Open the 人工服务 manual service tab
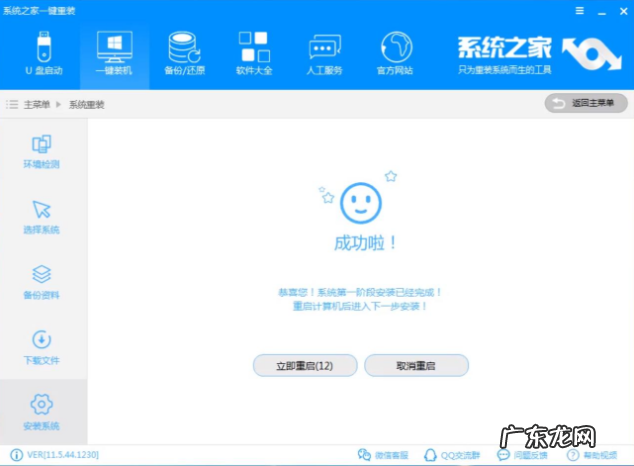The height and width of the screenshot is (466, 634). (x=324, y=53)
